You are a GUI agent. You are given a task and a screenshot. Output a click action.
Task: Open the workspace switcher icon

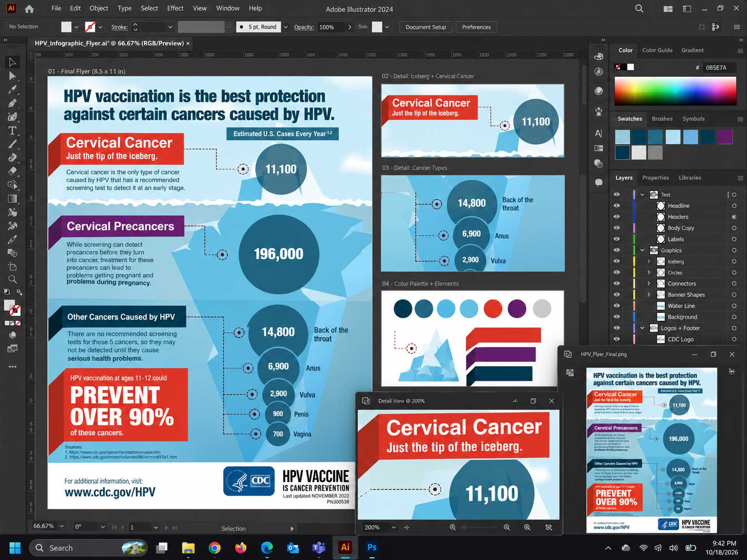[687, 9]
